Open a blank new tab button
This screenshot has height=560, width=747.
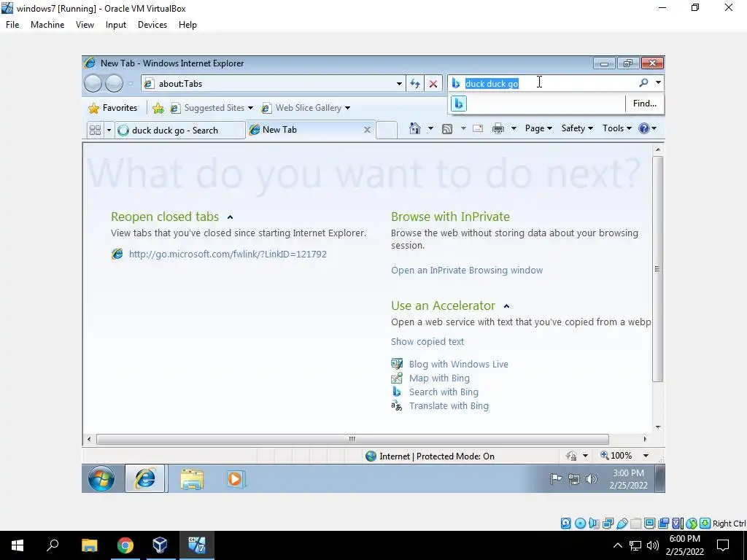(x=387, y=130)
